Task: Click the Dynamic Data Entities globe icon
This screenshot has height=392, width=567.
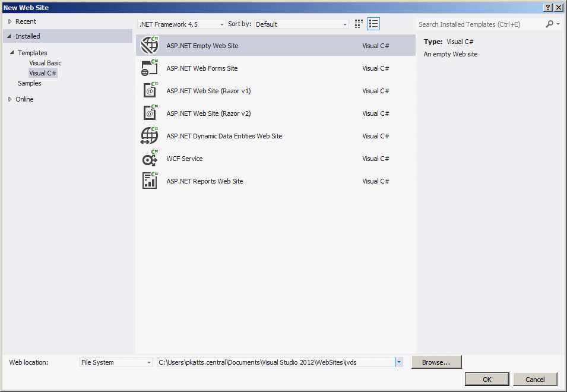Action: point(150,135)
